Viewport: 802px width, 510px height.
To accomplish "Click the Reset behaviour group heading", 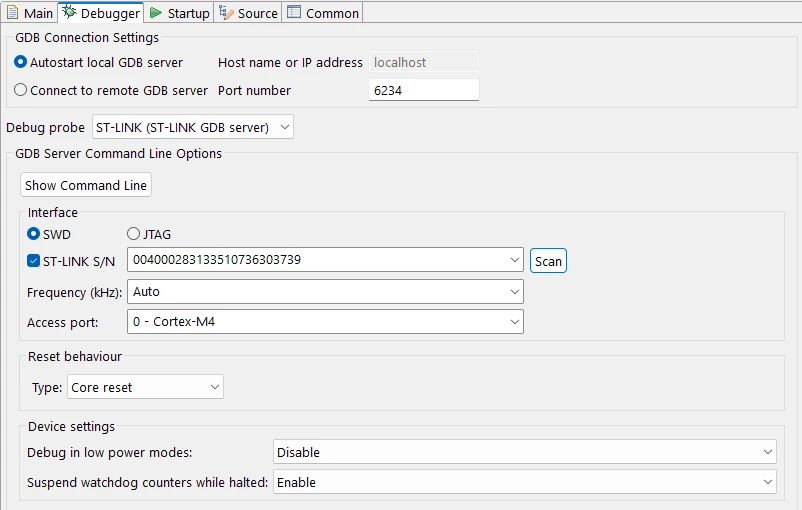I will tap(75, 357).
